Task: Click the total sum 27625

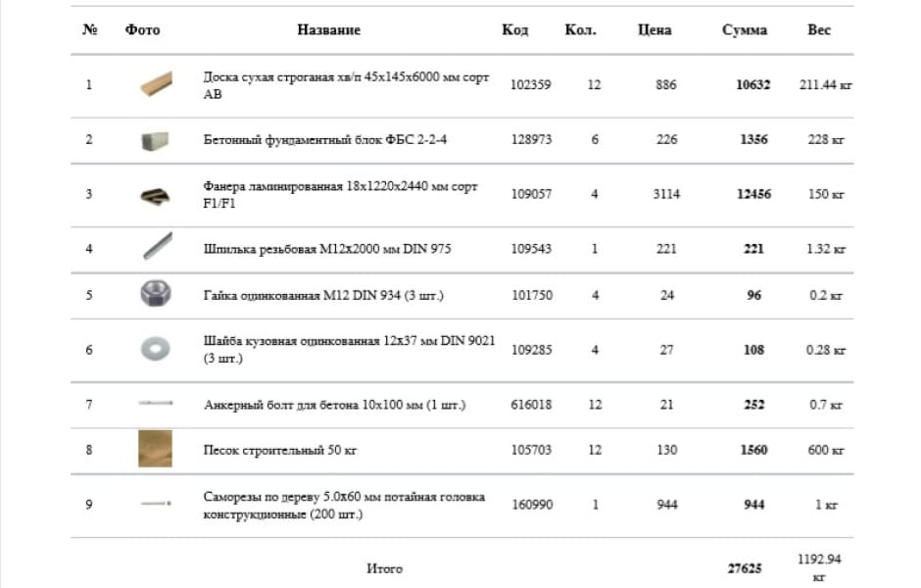Action: (x=746, y=567)
